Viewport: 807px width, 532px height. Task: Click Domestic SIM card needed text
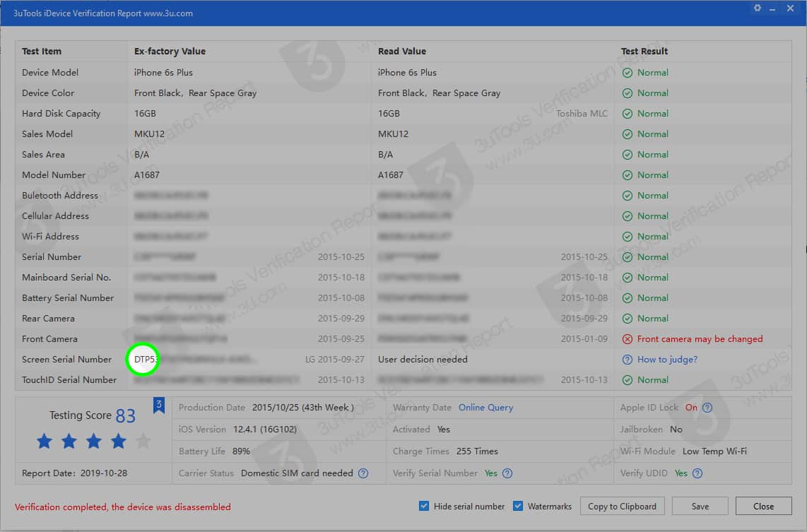[297, 473]
